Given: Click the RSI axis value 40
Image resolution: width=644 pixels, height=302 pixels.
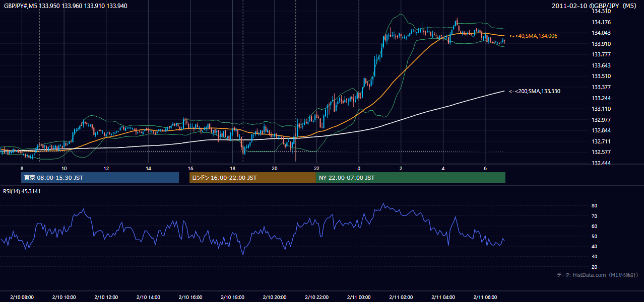Looking at the screenshot, I should point(595,247).
